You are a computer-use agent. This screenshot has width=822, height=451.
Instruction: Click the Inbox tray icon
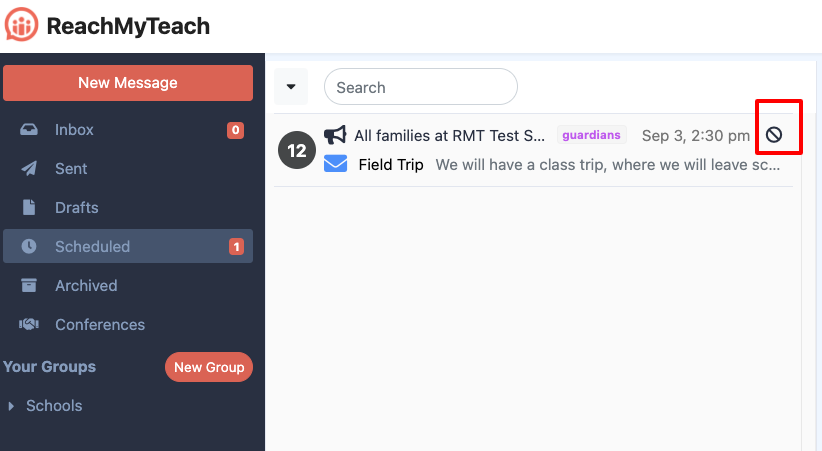pyautogui.click(x=29, y=130)
